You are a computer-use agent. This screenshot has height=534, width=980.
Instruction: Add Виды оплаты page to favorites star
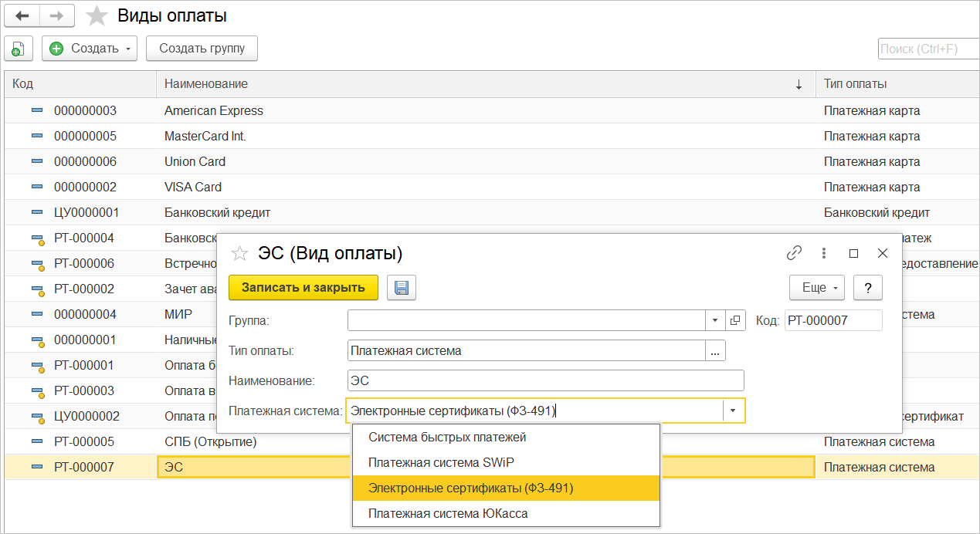click(97, 16)
